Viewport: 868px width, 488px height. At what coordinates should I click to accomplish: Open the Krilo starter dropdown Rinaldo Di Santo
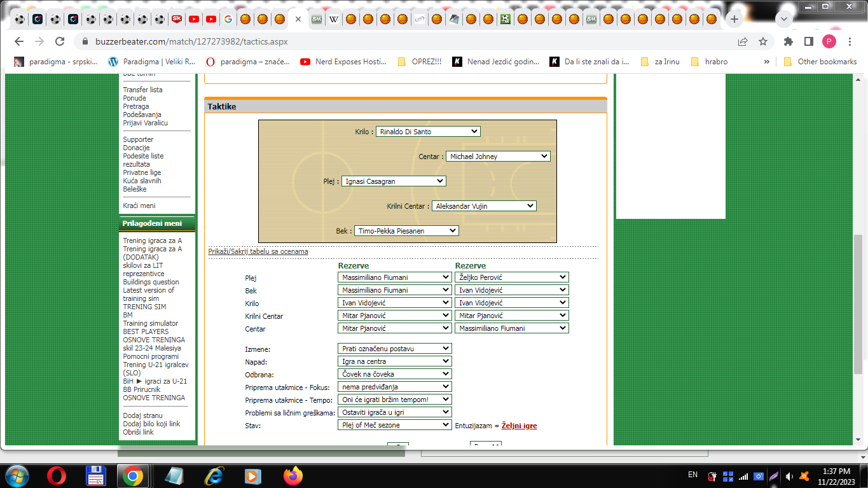tap(428, 132)
